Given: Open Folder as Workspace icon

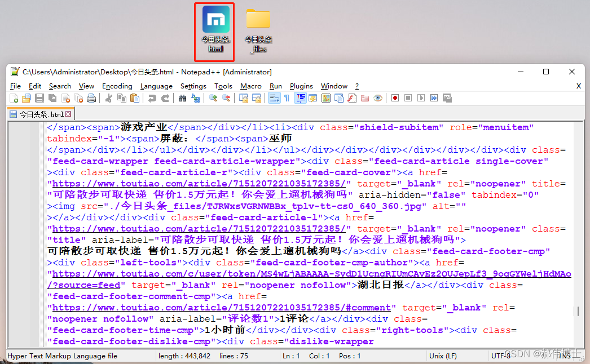Looking at the screenshot, I should click(365, 99).
